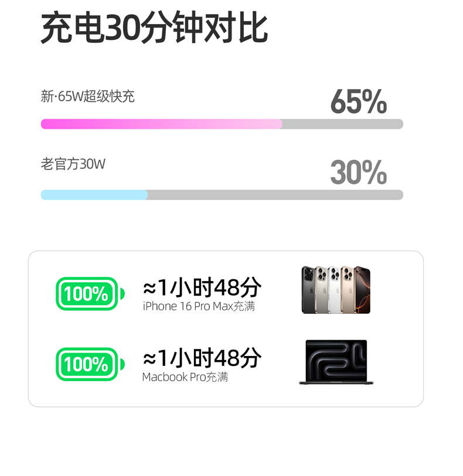Click the Macbook Pro充满 caption
This screenshot has height=476, width=463.
pos(185,377)
